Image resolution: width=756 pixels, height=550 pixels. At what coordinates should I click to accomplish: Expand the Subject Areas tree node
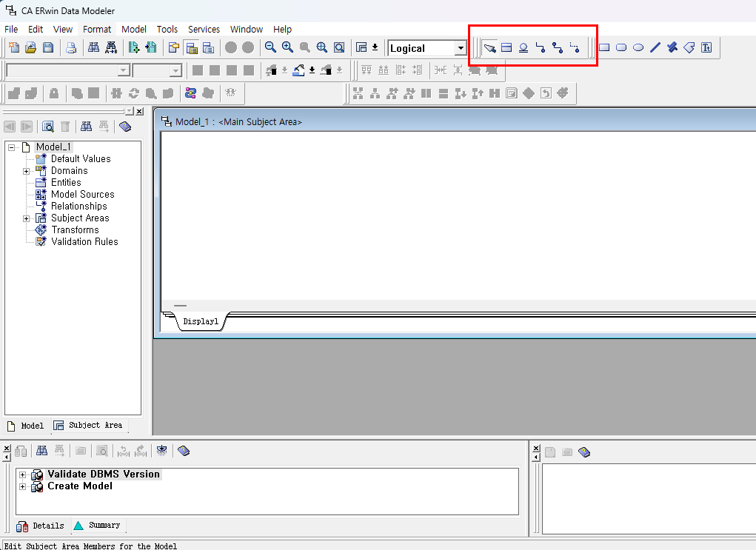27,218
